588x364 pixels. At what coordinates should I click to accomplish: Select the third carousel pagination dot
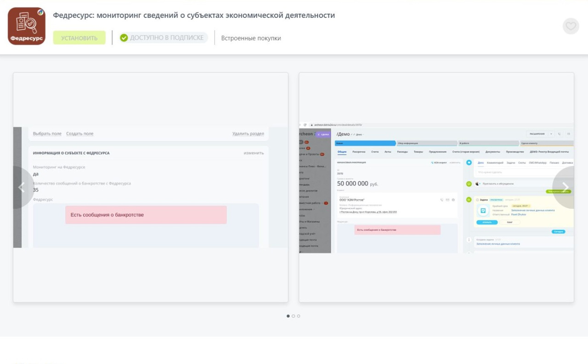coord(299,316)
